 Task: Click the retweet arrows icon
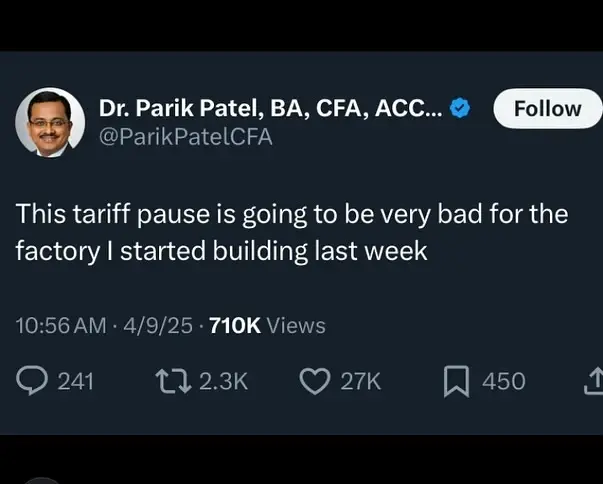(173, 381)
